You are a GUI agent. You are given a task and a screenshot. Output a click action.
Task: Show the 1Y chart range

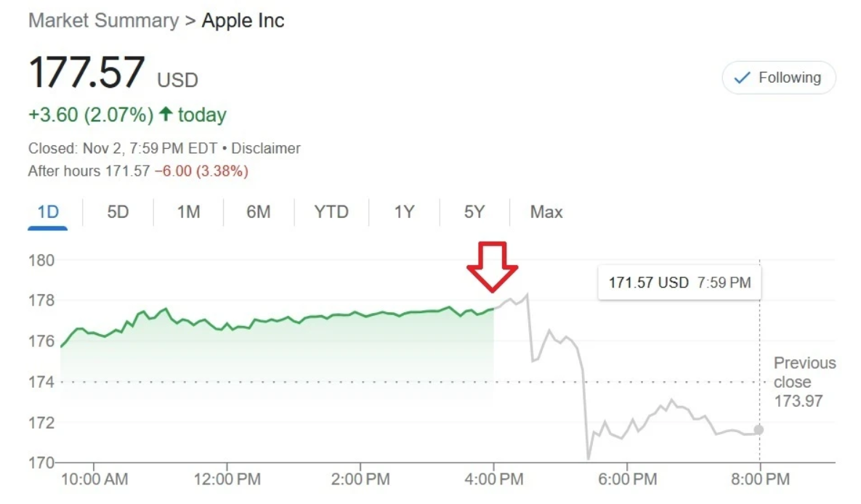(404, 212)
